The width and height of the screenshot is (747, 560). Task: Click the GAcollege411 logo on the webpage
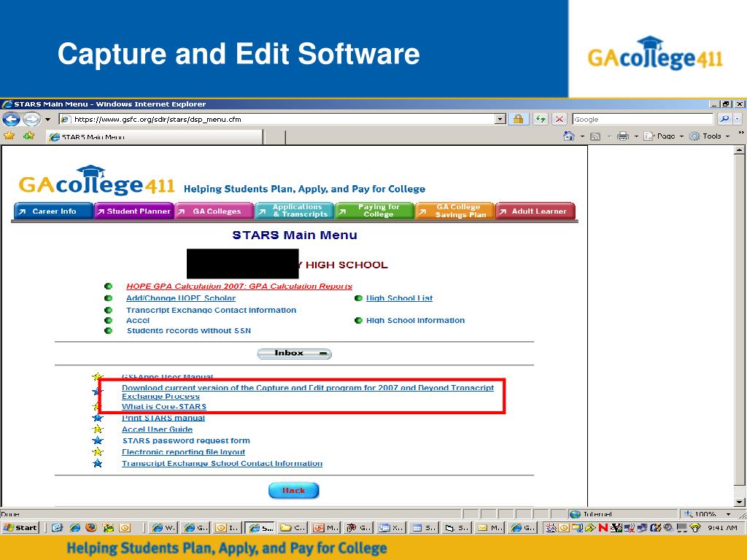coord(97,180)
